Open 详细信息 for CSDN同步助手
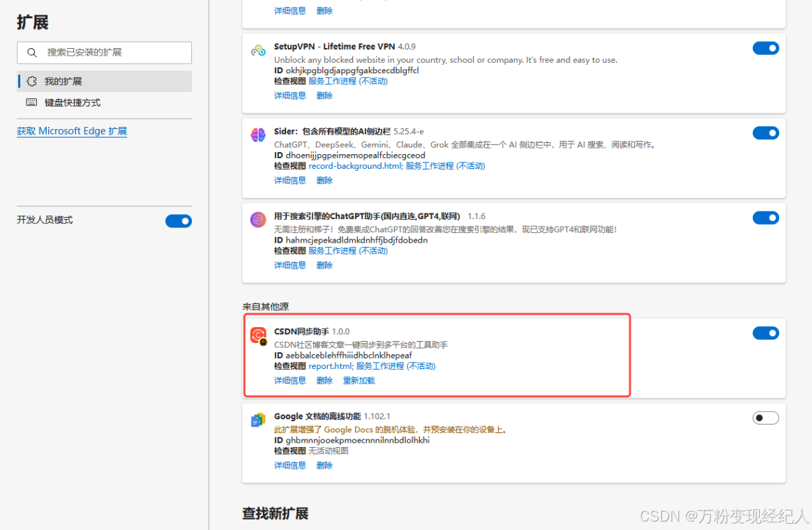 (290, 381)
